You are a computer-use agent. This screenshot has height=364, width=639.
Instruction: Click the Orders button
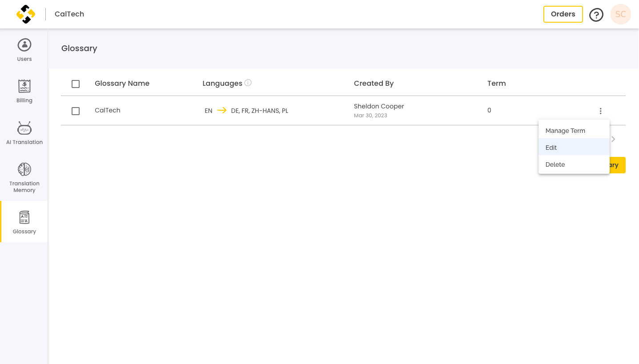[563, 14]
